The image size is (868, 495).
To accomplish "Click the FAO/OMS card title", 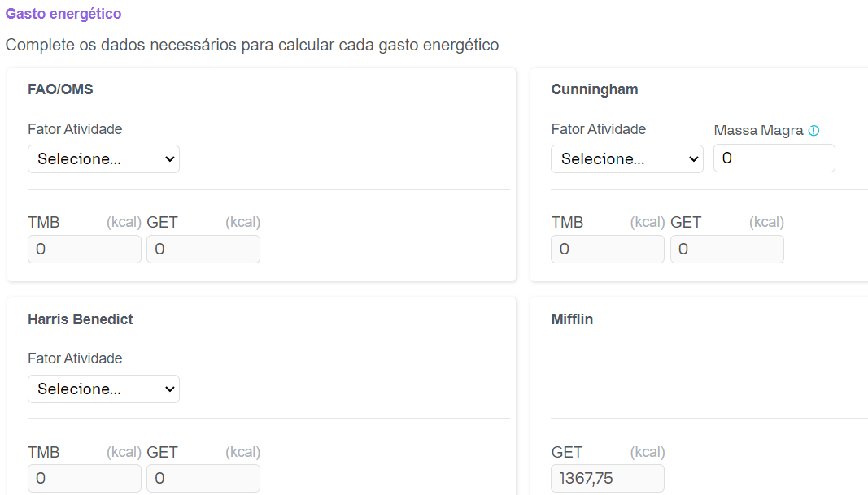I will click(x=60, y=89).
